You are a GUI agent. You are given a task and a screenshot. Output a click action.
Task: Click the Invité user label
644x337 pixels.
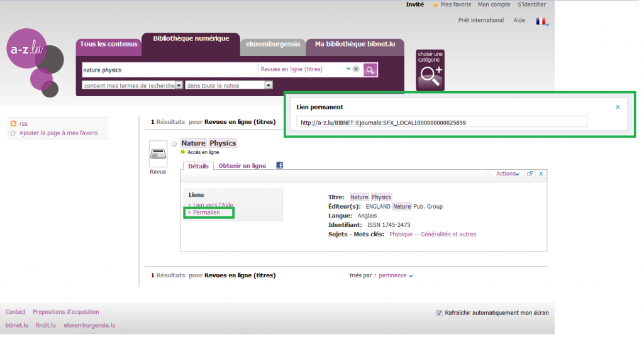(x=415, y=4)
